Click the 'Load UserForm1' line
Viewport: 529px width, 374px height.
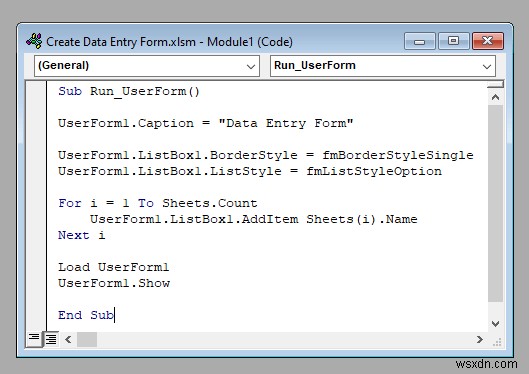click(113, 267)
